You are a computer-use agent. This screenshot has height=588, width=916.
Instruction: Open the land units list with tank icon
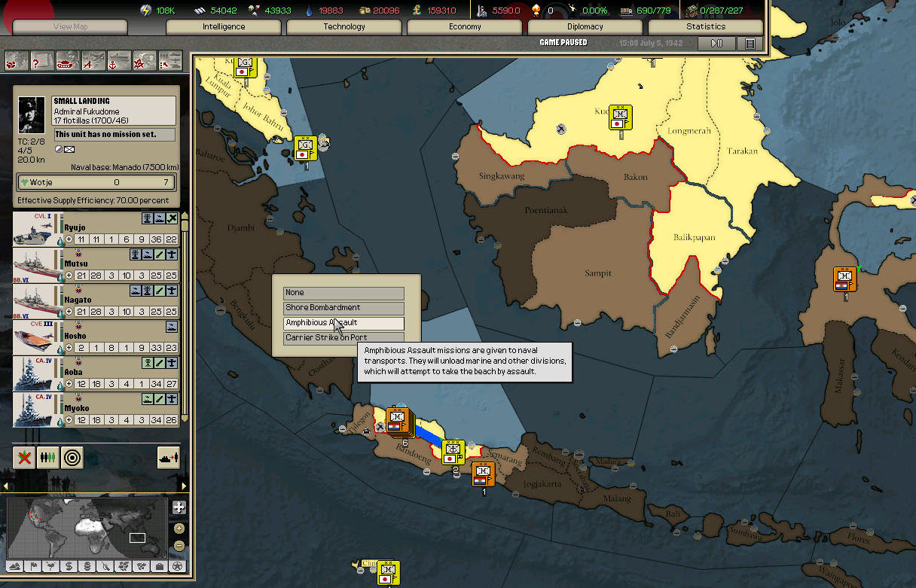coord(68,60)
